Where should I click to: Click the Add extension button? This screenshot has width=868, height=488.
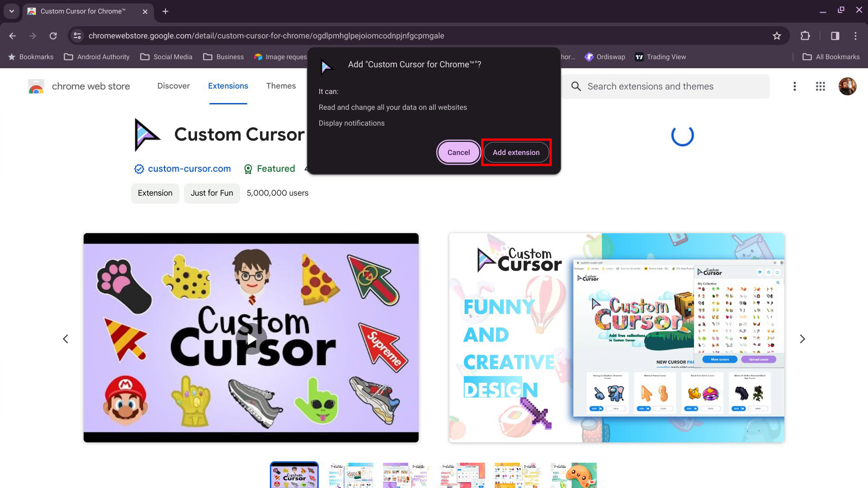point(516,152)
